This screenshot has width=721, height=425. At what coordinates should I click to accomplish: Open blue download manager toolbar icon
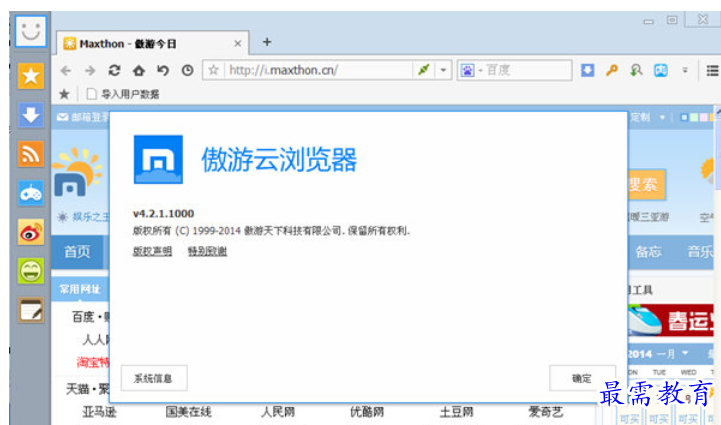(x=588, y=70)
